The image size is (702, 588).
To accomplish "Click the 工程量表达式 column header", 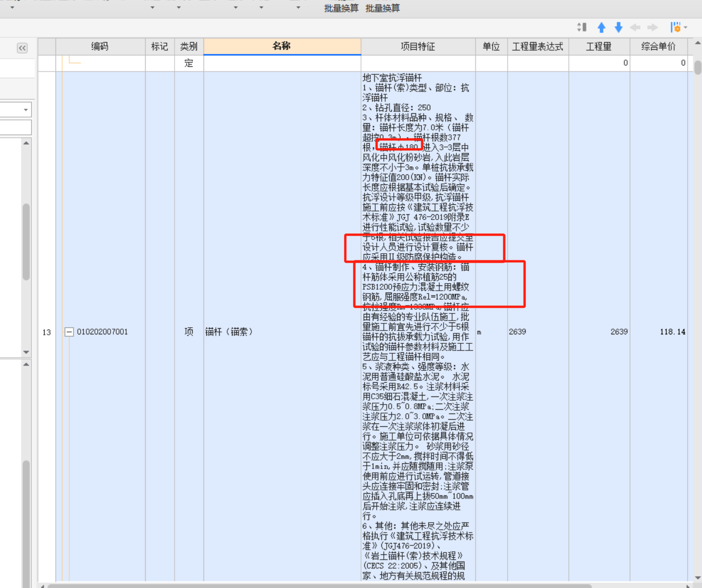I will click(x=538, y=46).
